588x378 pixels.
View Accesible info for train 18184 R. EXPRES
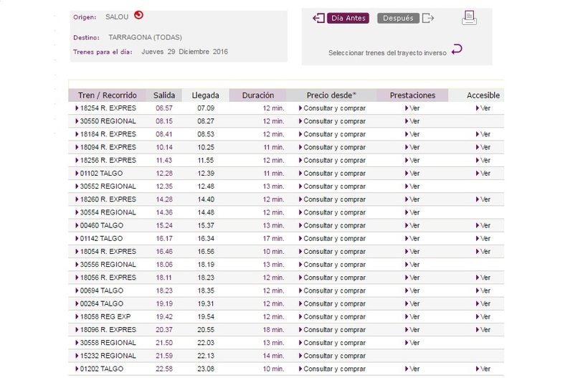tap(484, 134)
